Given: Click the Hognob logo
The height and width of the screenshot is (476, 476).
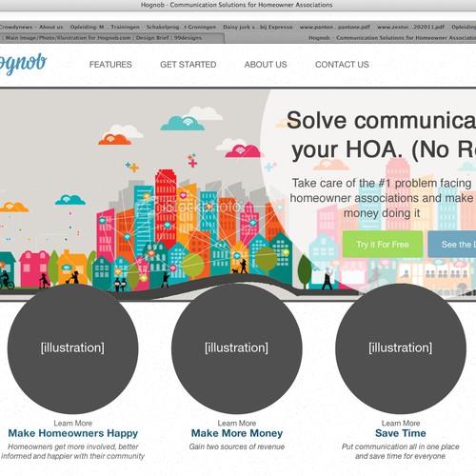Looking at the screenshot, I should [x=23, y=65].
